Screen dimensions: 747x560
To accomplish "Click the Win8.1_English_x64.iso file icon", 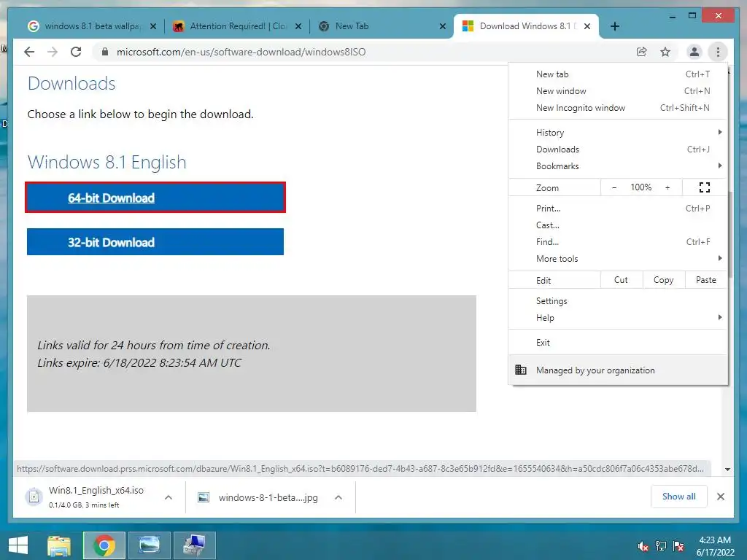I will pyautogui.click(x=34, y=497).
